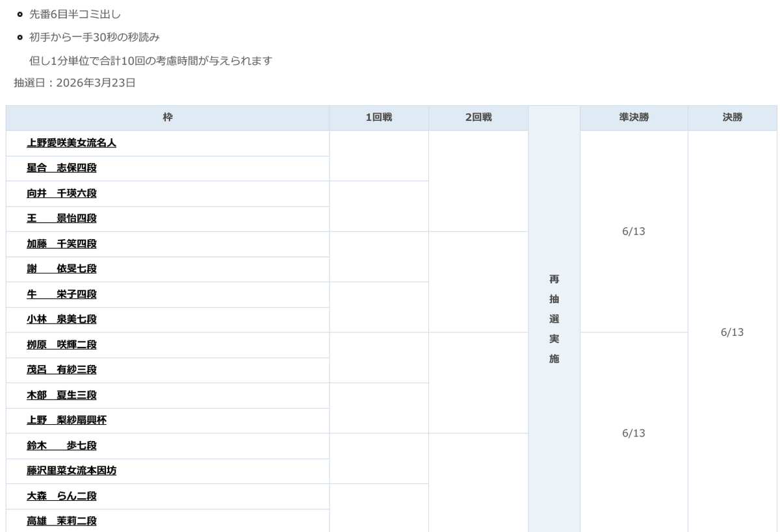Screen dimensions: 780x532
Task: Open player link 藤沢里菜女流本因坊
Action: [x=71, y=471]
